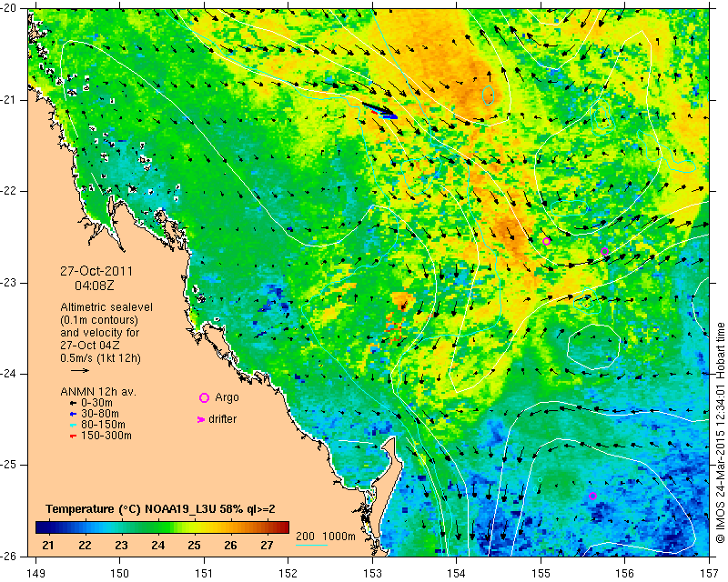728x582 pixels.
Task: Click the '0.5m/s (1kt 12h)' scale text
Action: [100, 358]
